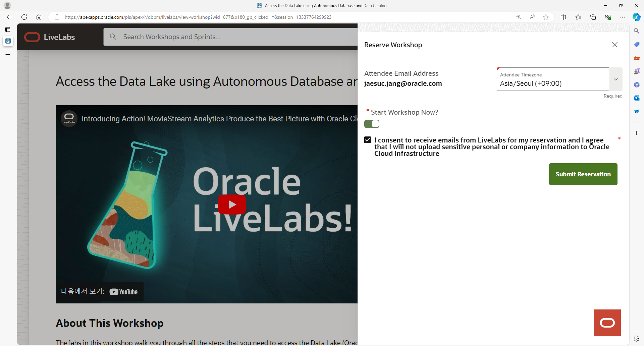Click the Search Workshops and Sprints field
This screenshot has width=644, height=346.
click(x=230, y=37)
